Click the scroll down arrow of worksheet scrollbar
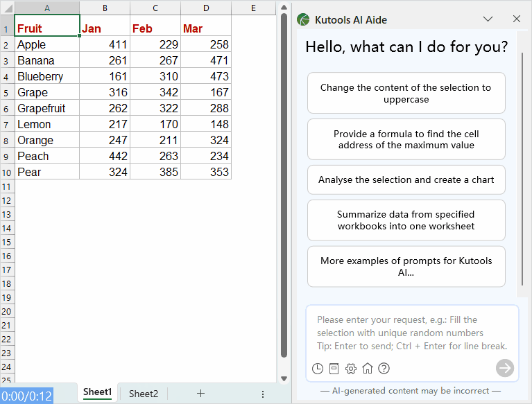The height and width of the screenshot is (404, 532). tap(284, 378)
